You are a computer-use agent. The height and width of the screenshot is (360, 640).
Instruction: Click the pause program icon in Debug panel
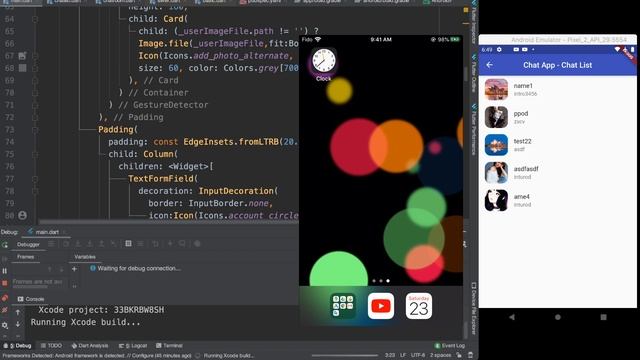(x=5, y=271)
